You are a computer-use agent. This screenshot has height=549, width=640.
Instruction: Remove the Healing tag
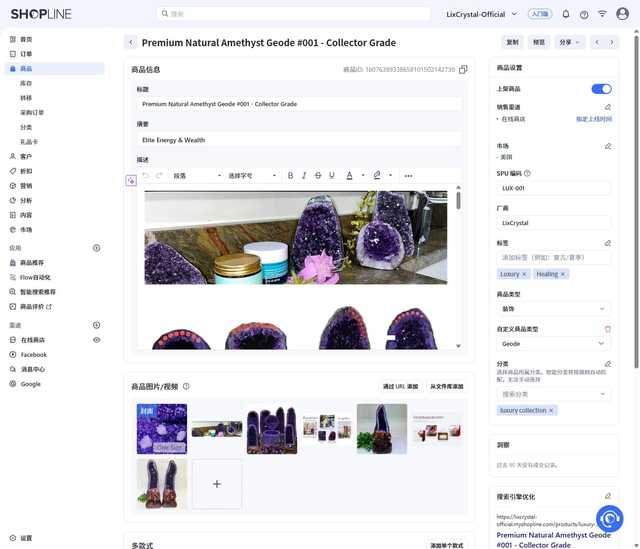[563, 274]
